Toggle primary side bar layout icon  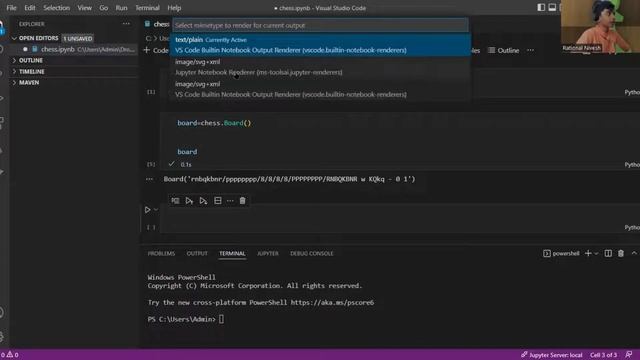541,7
